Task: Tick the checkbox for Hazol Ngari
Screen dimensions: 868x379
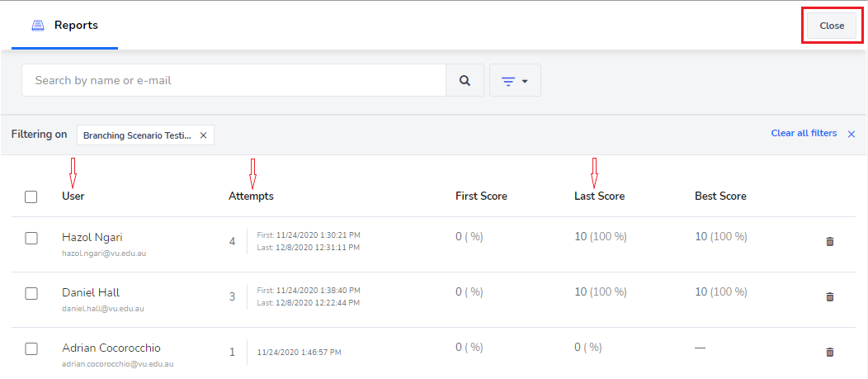Action: coord(31,239)
